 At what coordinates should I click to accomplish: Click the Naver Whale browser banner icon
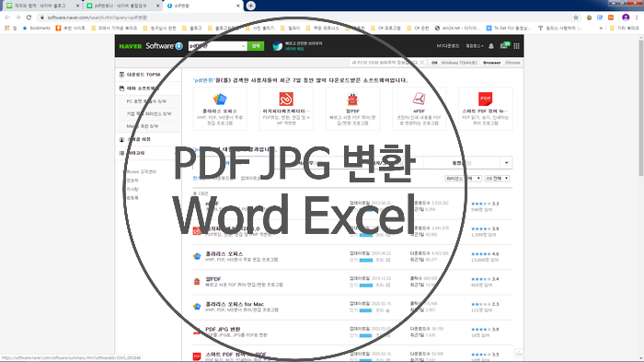[278, 46]
